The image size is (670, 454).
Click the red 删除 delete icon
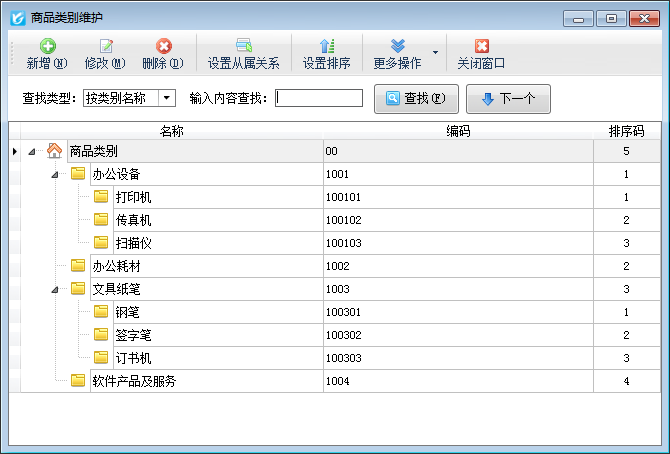tap(163, 46)
